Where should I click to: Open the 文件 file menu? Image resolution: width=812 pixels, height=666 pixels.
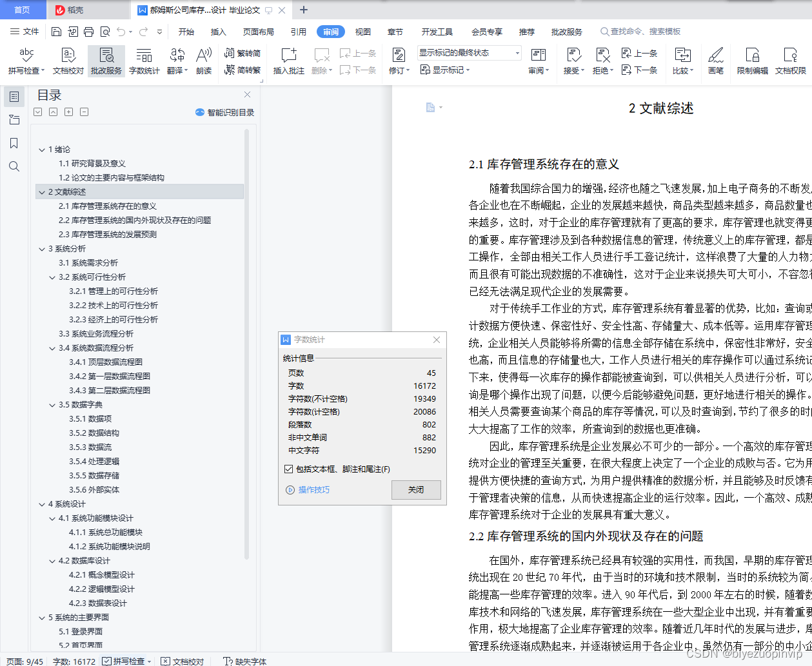25,32
